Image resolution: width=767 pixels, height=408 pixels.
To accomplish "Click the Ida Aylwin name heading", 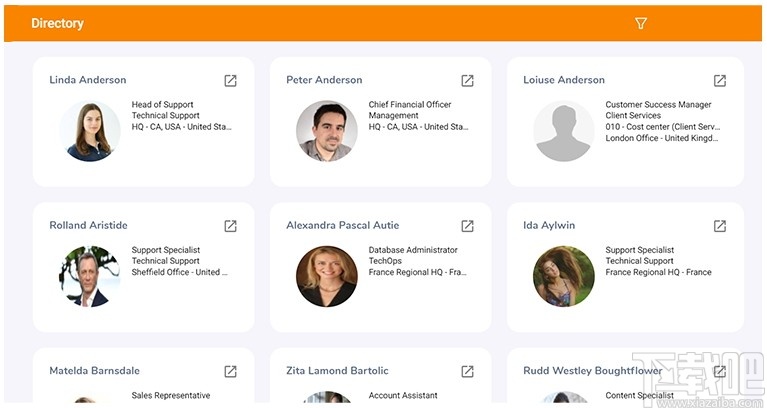I will click(549, 226).
